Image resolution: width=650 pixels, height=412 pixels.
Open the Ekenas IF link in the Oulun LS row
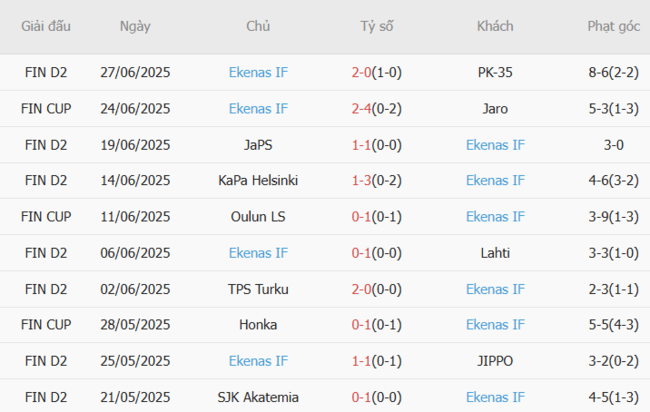(495, 216)
